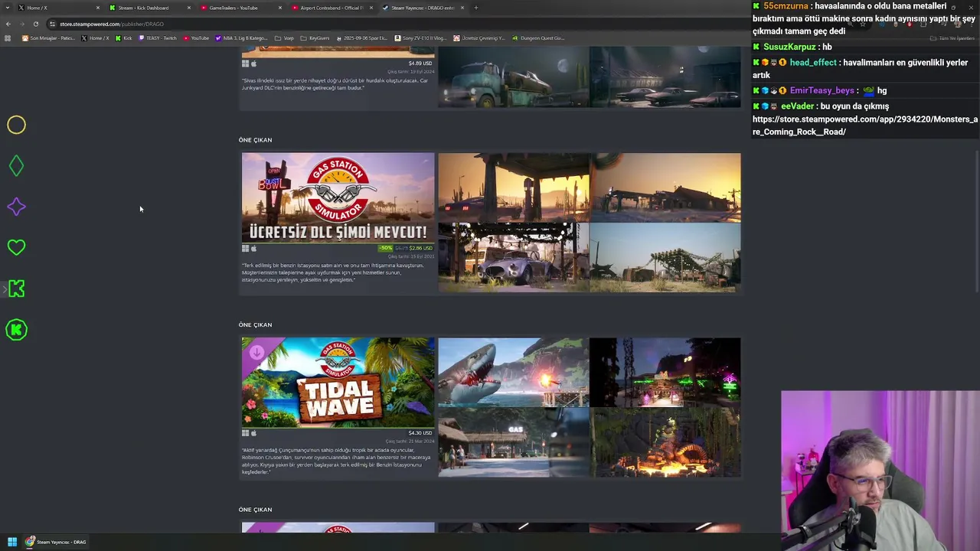Screen dimensions: 980x551
Task: Open the Home / X bookmark
Action: [96, 37]
